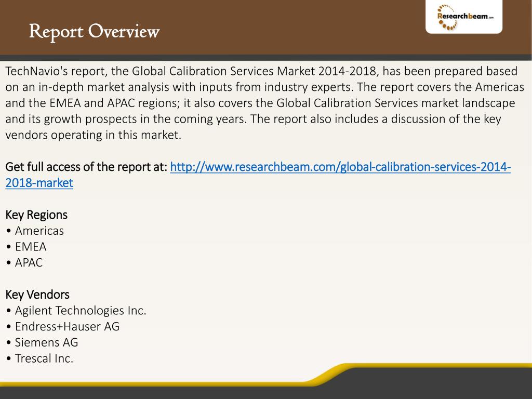Select the 'Report Overview' title text
Image resolution: width=532 pixels, height=399 pixels.
(94, 32)
